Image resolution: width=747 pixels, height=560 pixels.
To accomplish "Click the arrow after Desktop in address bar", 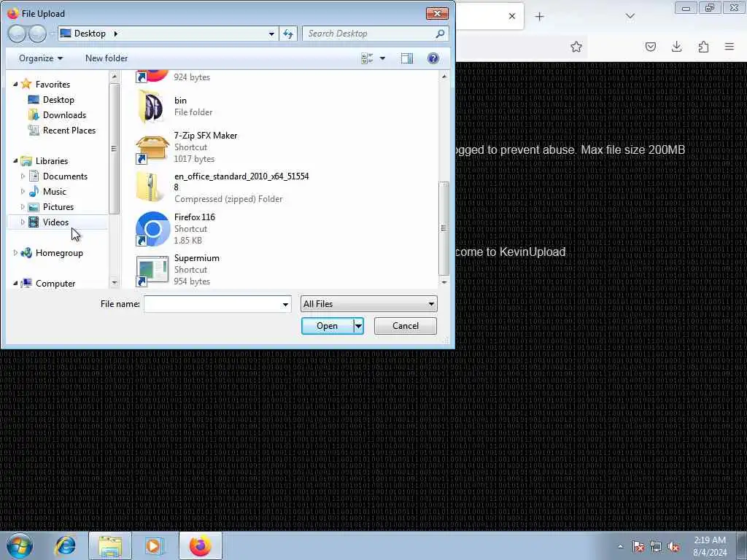I will pyautogui.click(x=115, y=34).
